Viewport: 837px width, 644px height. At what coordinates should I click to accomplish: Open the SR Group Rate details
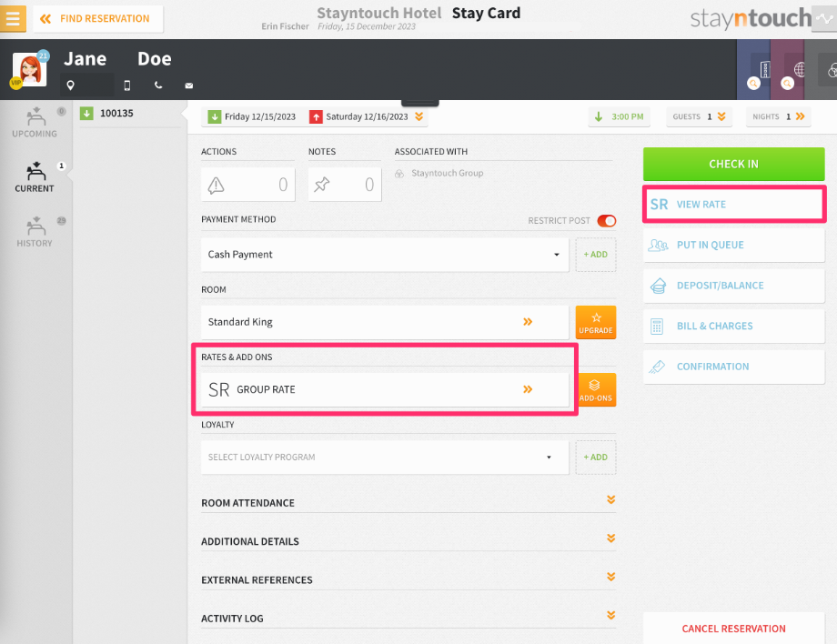pyautogui.click(x=385, y=389)
